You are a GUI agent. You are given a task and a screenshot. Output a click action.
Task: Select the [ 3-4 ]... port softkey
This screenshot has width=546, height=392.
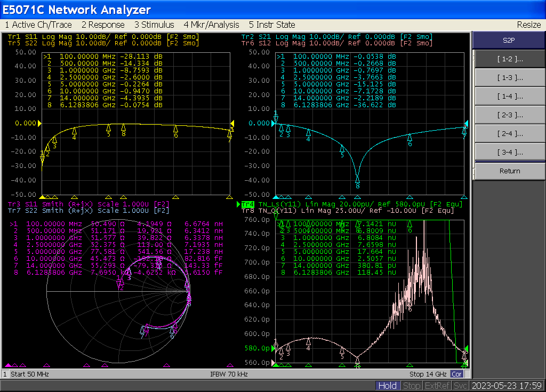click(510, 152)
